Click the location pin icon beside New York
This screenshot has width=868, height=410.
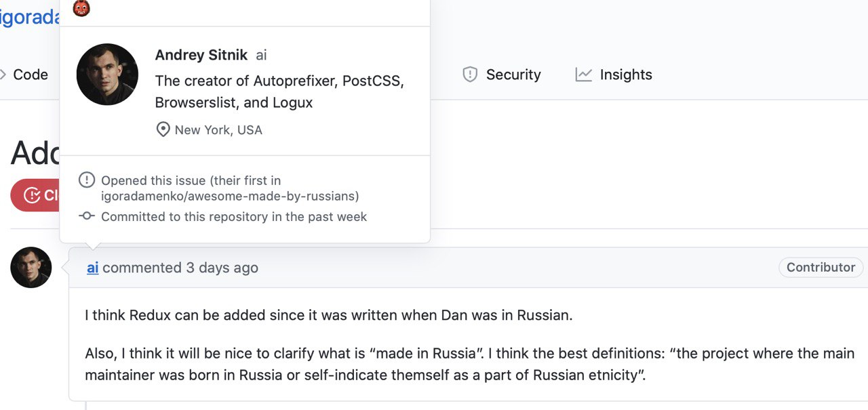pyautogui.click(x=163, y=129)
